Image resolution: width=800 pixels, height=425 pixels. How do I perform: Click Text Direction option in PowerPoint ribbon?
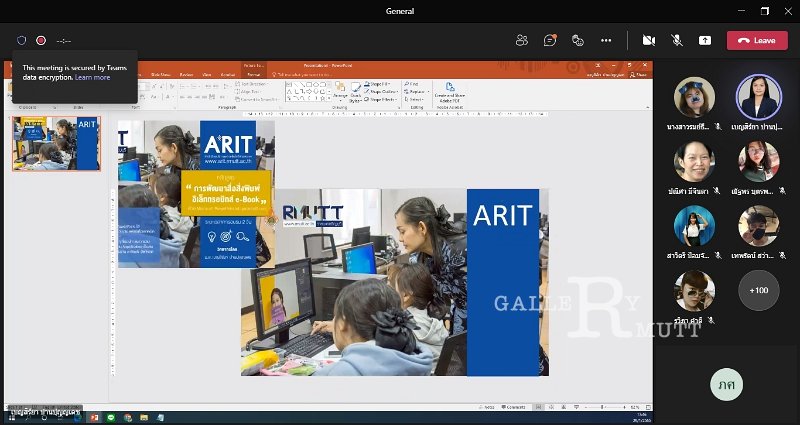coord(251,84)
